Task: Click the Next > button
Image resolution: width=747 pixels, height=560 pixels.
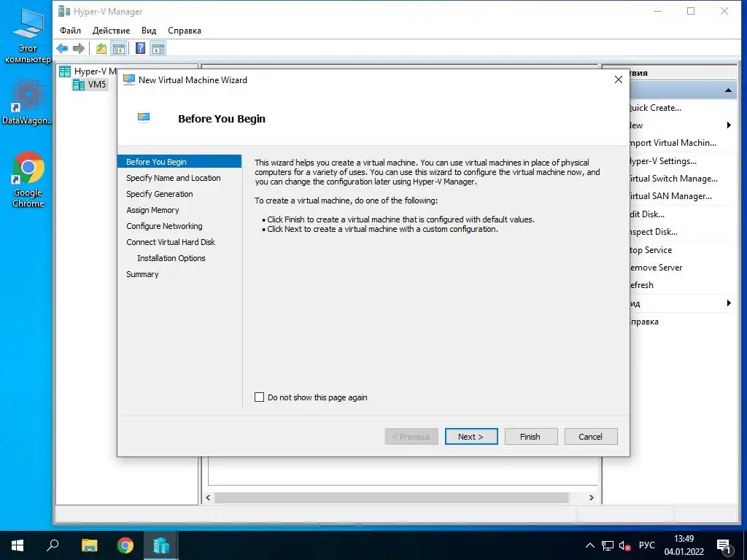Action: point(471,437)
